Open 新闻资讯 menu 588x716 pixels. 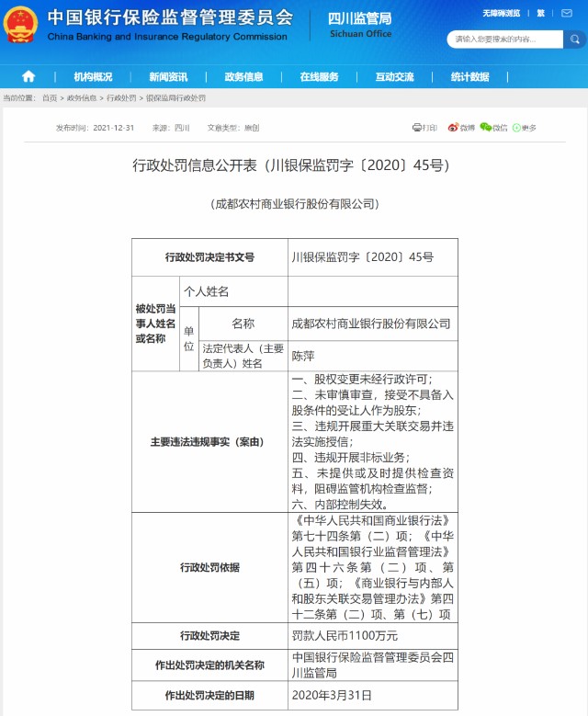168,76
